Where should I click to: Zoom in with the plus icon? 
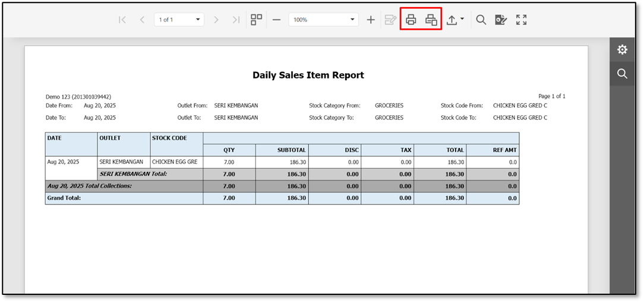371,20
